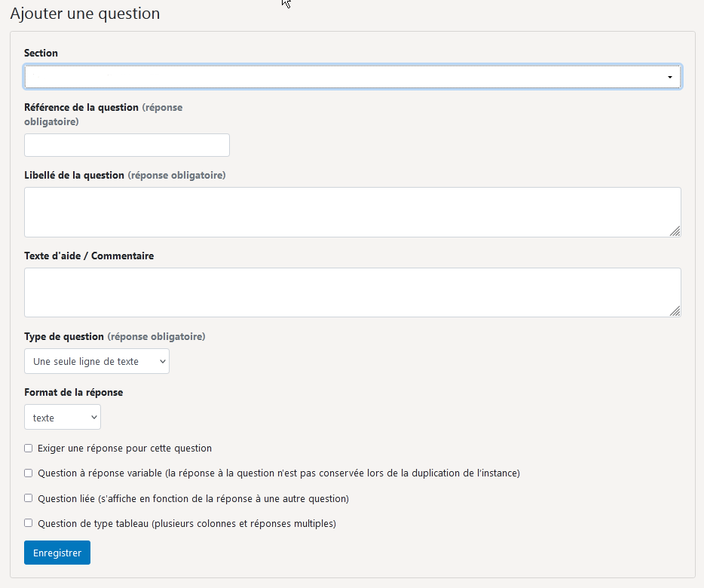Check the Question à réponse variable box
The width and height of the screenshot is (704, 588).
click(29, 473)
